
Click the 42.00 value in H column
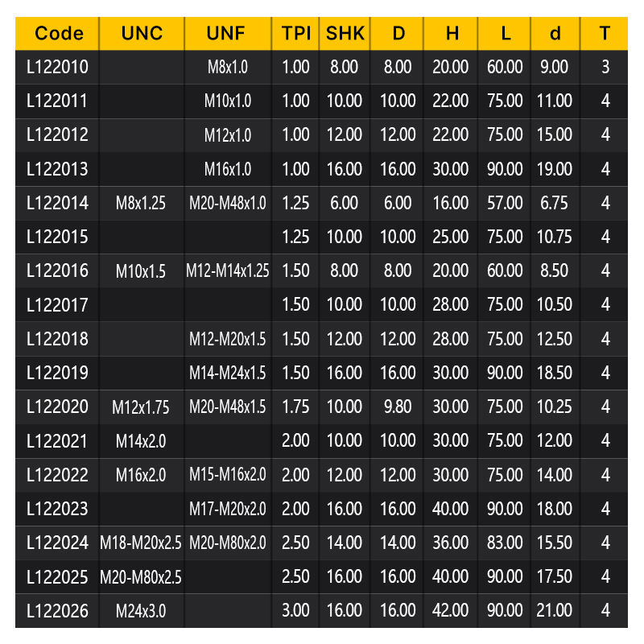pyautogui.click(x=451, y=611)
